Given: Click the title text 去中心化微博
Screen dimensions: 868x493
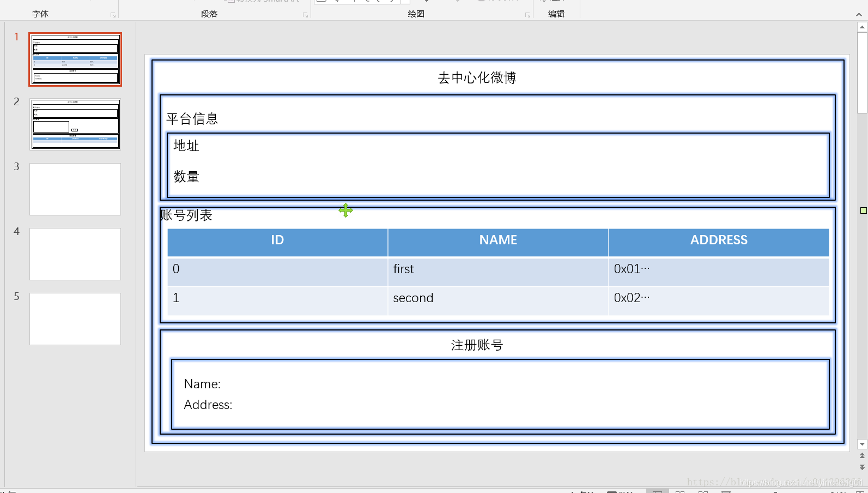Looking at the screenshot, I should click(477, 78).
